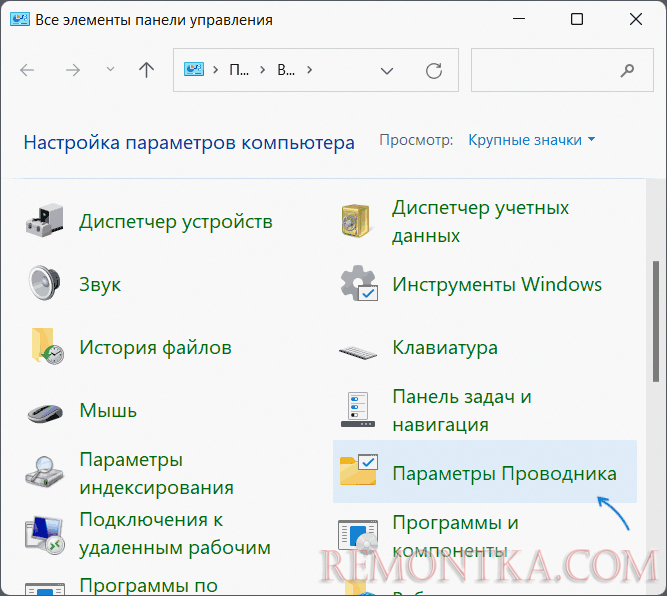
Task: Open the Device Manager icon (Диспетчер устройств)
Action: coord(45,222)
